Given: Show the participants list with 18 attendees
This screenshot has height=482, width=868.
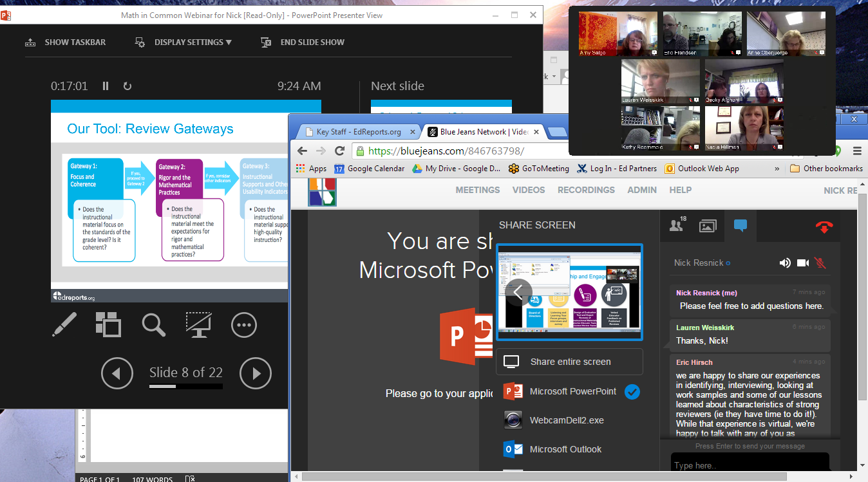Looking at the screenshot, I should pyautogui.click(x=677, y=225).
